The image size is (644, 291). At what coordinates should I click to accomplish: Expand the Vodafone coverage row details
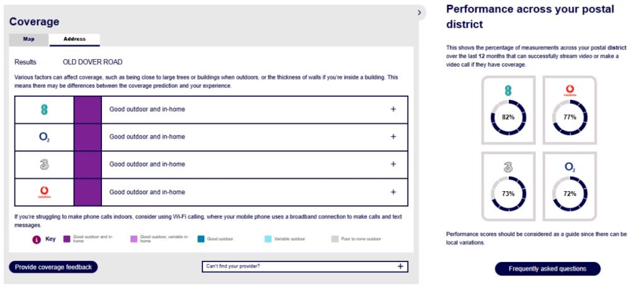393,192
